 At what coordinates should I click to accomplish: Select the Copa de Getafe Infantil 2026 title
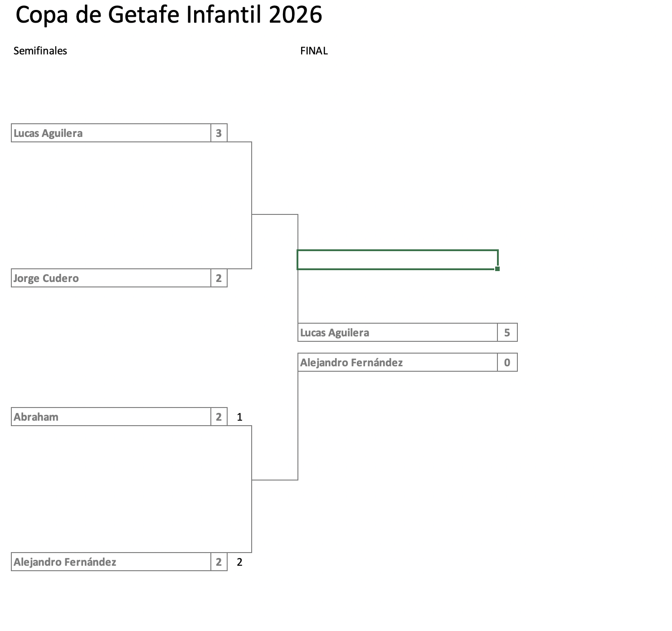pos(169,15)
